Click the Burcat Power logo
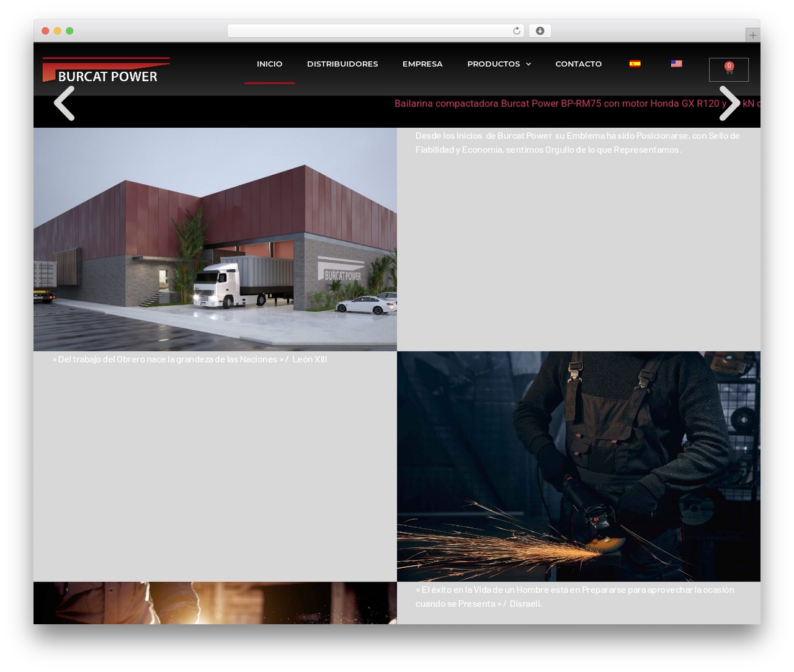Screen dimensions: 794x672 coord(106,70)
